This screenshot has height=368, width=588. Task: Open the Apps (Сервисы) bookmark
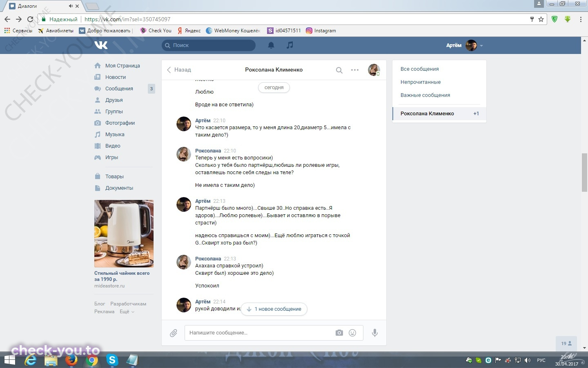(18, 31)
